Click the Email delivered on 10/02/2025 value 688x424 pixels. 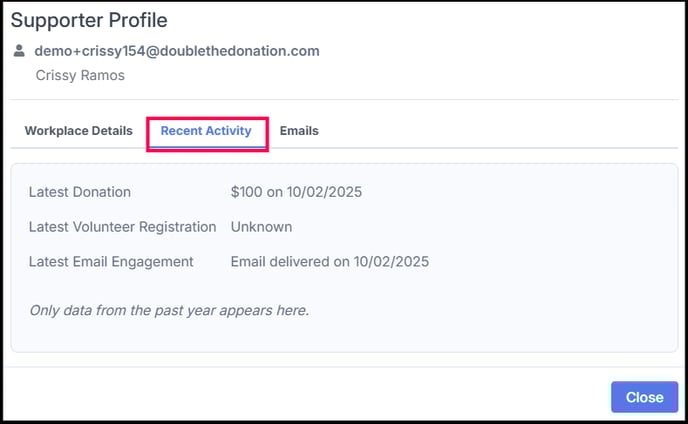tap(329, 262)
